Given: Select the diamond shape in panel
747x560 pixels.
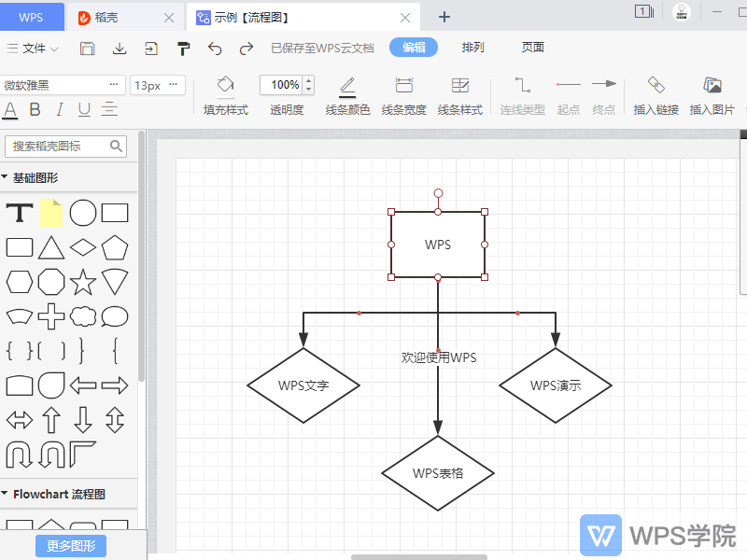Looking at the screenshot, I should click(x=83, y=247).
